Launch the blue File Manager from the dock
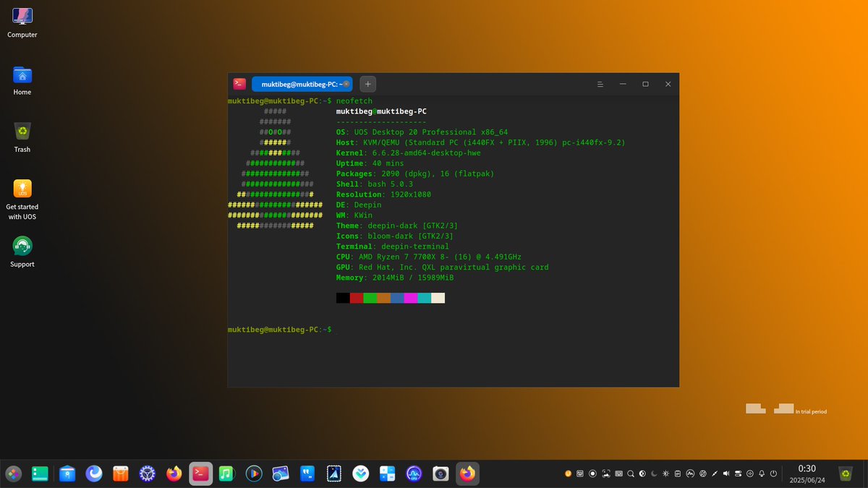 point(67,474)
